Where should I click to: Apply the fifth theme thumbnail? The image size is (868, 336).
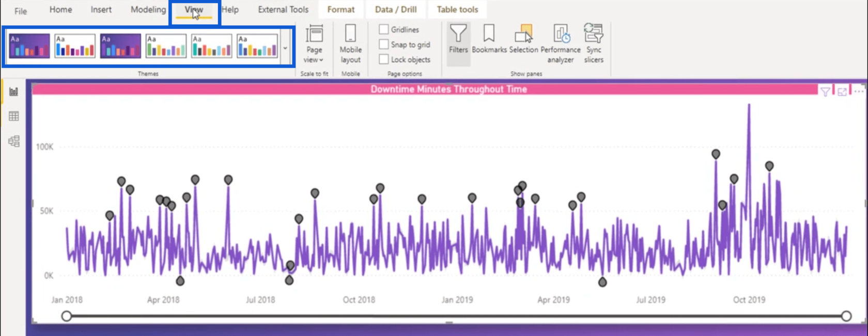[x=211, y=46]
